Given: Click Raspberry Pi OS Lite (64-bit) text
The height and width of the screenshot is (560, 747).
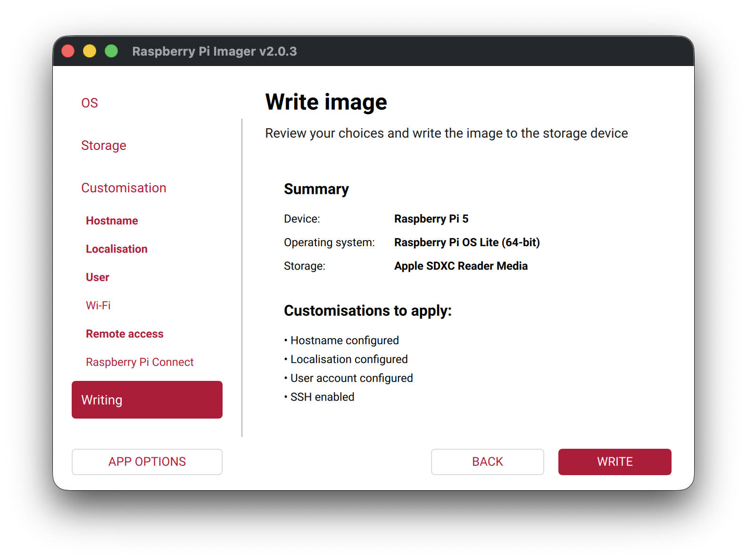Looking at the screenshot, I should [467, 242].
